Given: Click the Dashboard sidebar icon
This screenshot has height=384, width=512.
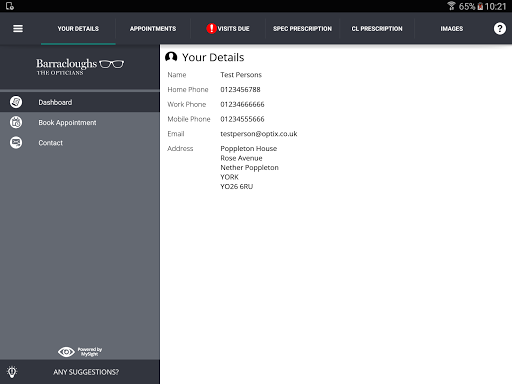Looking at the screenshot, I should 16,102.
